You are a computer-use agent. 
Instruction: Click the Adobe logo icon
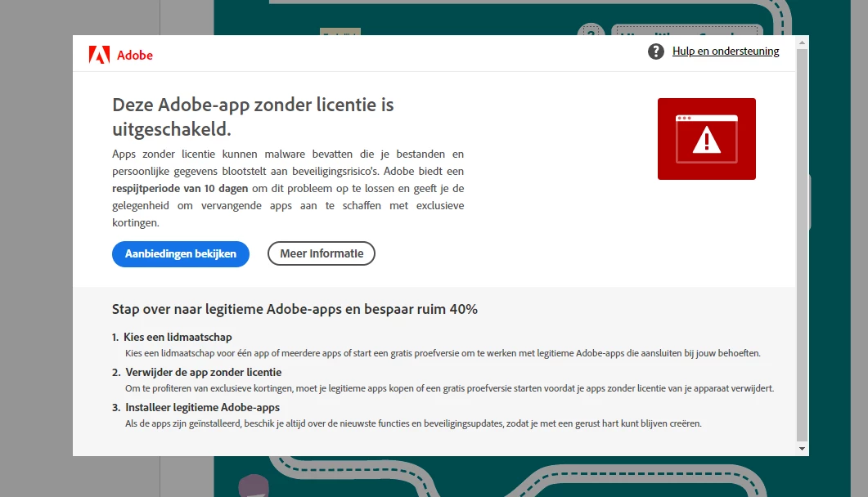point(99,55)
